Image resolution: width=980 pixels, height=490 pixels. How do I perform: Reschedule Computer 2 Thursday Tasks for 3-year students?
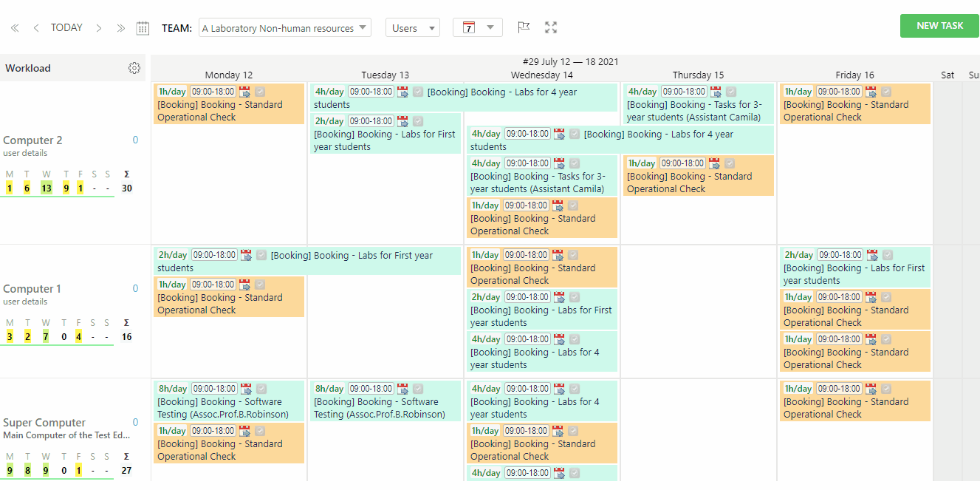pyautogui.click(x=716, y=92)
